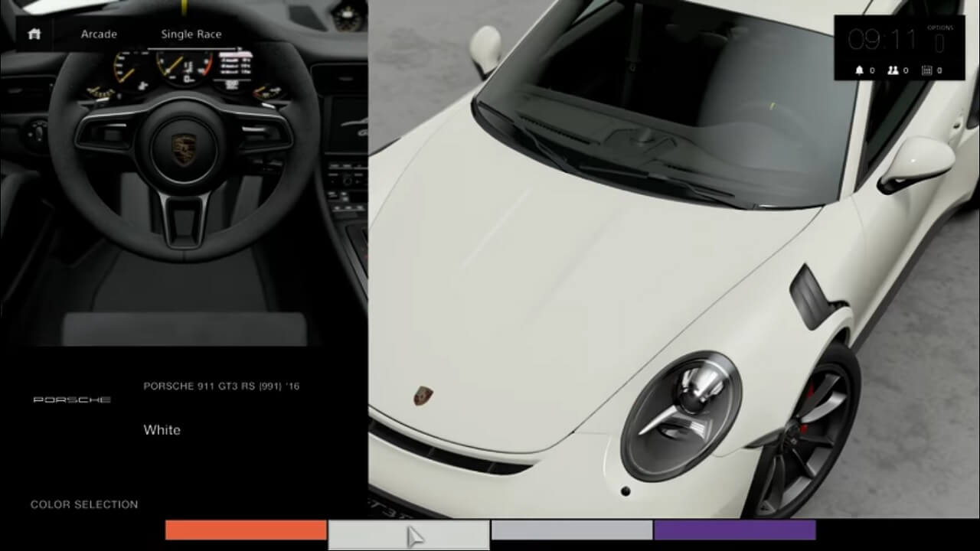Click the Porsche brand logo in info panel
The width and height of the screenshot is (980, 551).
coord(72,399)
